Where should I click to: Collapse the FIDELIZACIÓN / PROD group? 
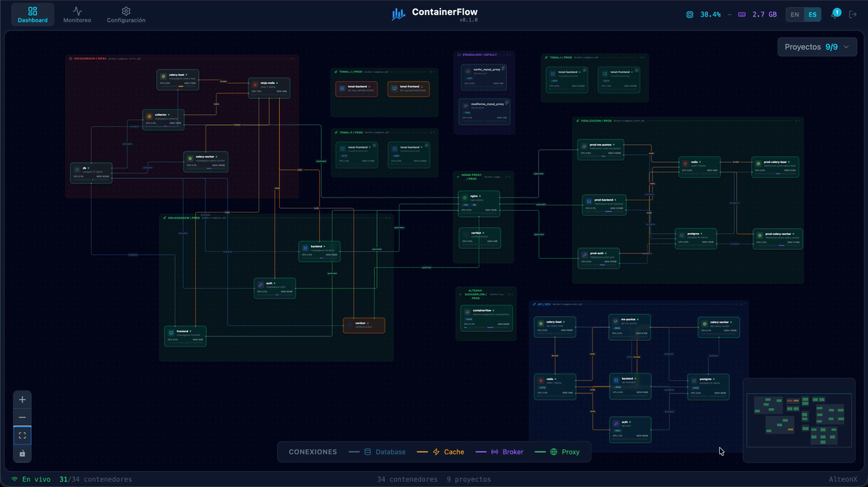click(x=796, y=121)
